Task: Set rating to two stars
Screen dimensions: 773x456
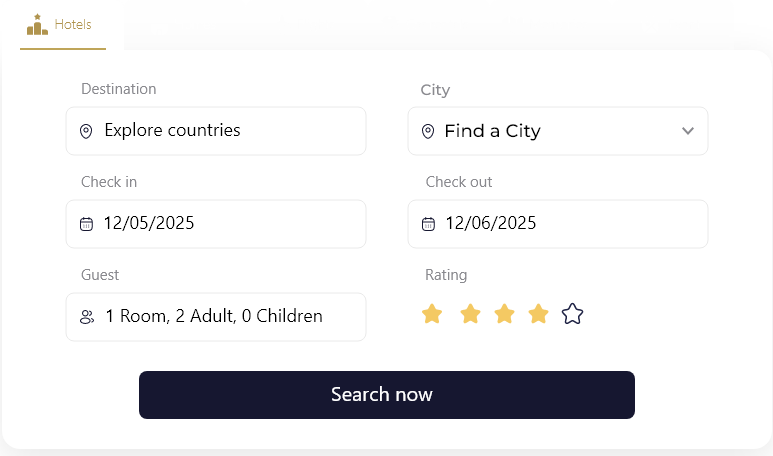Action: click(470, 315)
